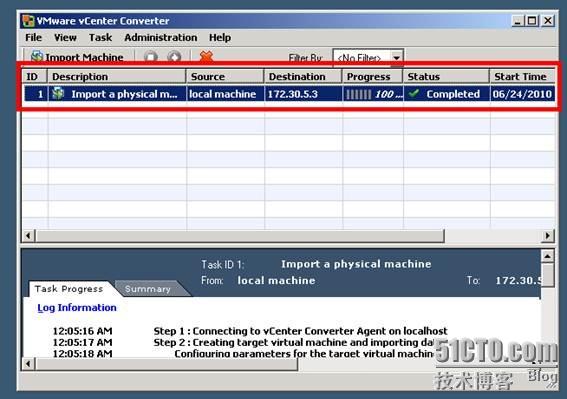Viewport: 567px width, 399px height.
Task: Open the File menu
Action: 33,37
